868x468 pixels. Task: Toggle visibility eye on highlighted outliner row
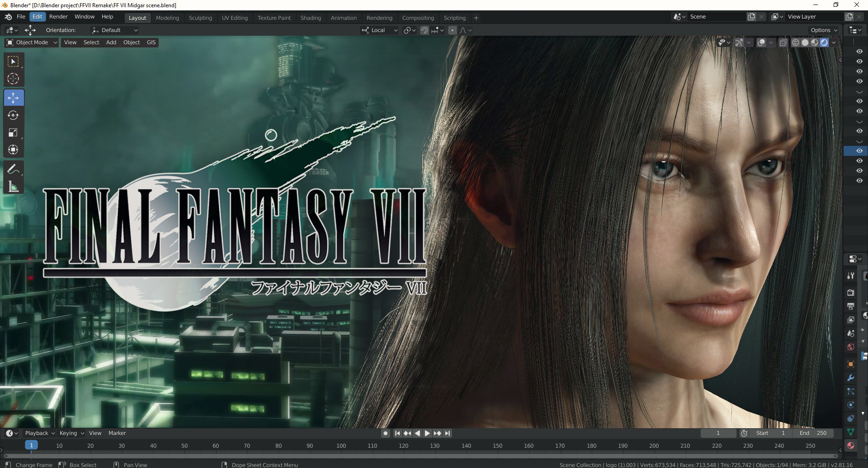click(859, 151)
